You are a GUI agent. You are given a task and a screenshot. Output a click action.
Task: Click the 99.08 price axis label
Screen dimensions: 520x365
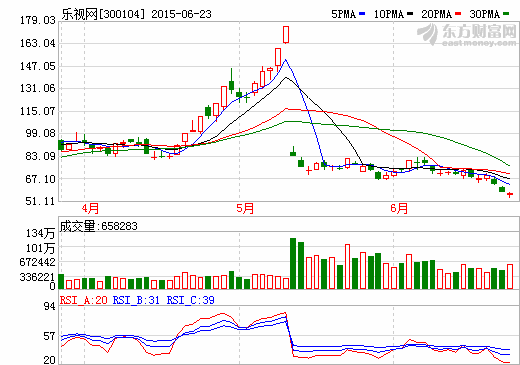pos(40,133)
